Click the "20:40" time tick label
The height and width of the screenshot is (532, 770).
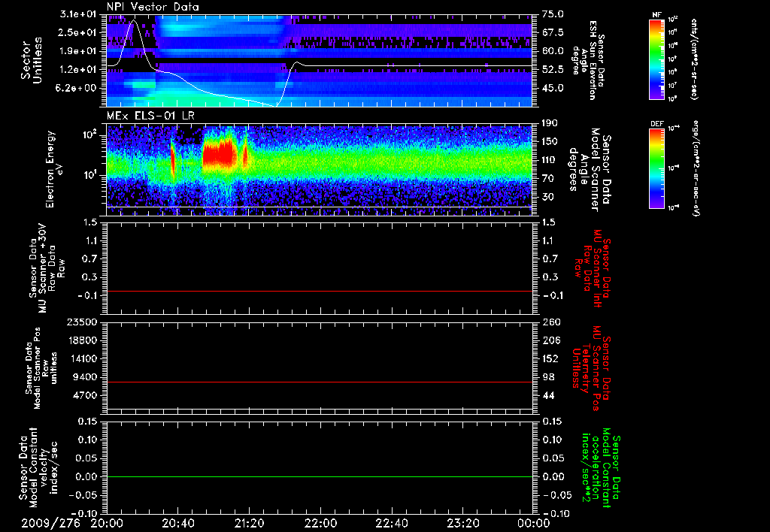coord(178,523)
